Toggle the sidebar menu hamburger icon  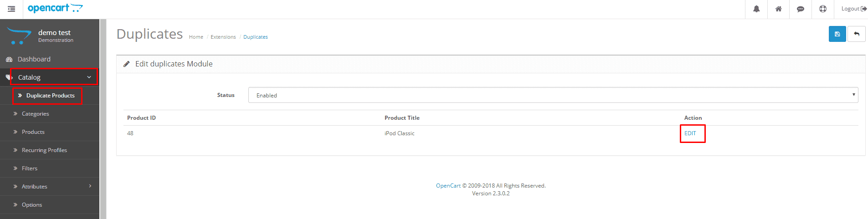click(11, 9)
